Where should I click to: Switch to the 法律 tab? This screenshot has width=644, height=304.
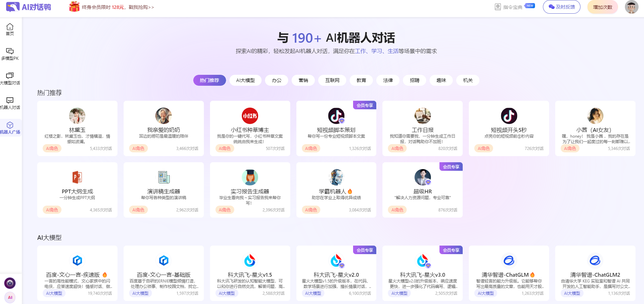pos(388,80)
